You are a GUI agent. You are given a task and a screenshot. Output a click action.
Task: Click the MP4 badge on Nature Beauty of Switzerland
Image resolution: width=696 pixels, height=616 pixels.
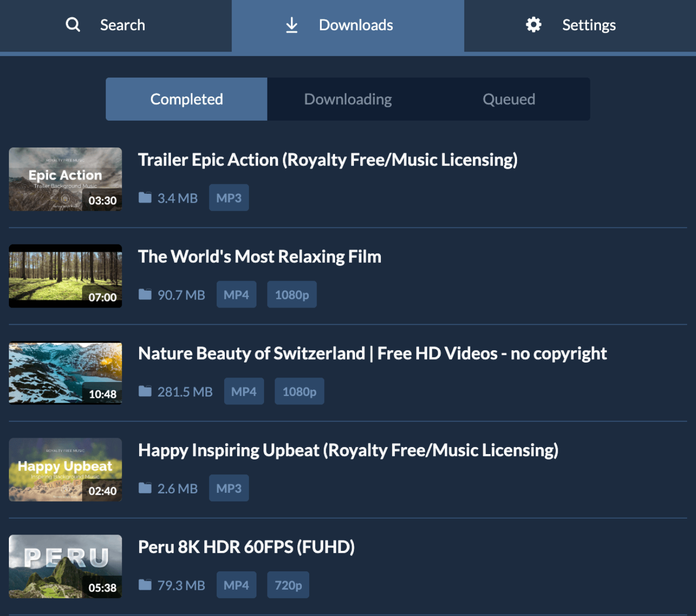[x=244, y=391]
